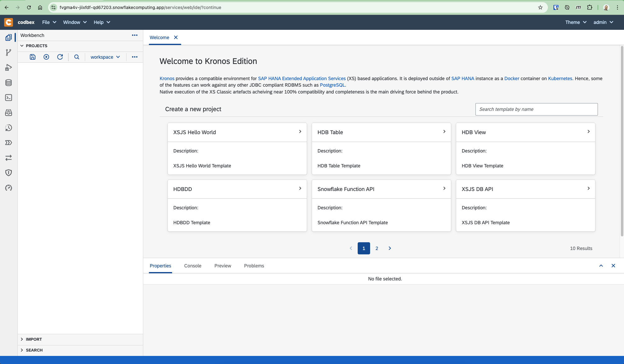Screen dimensions: 624x364
Task: Open the File menu
Action: (x=49, y=22)
